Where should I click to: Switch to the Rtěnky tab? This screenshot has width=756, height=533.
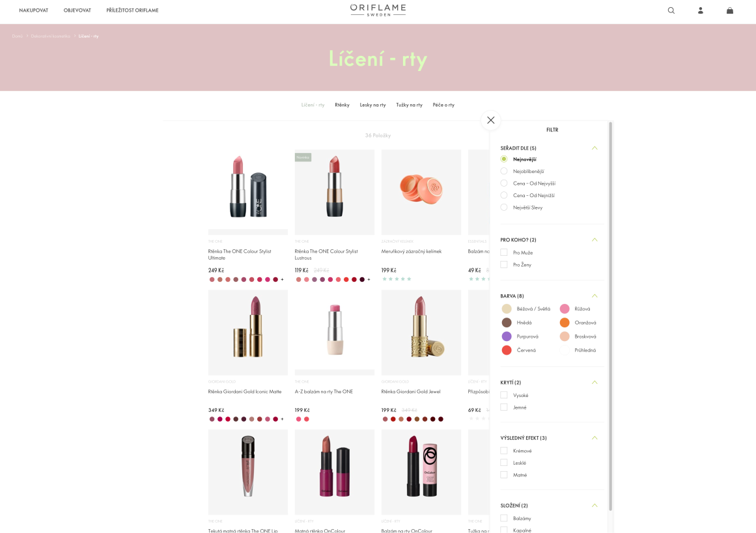coord(342,105)
